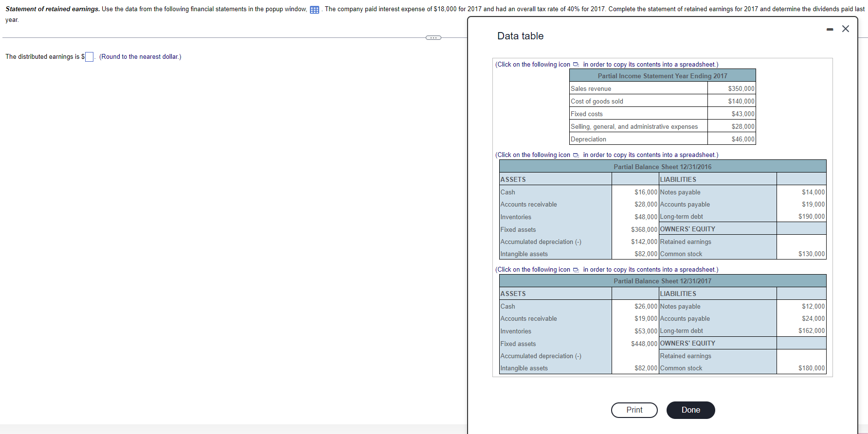Select 2016 Cash $16,000 value
The width and height of the screenshot is (868, 434).
(646, 192)
